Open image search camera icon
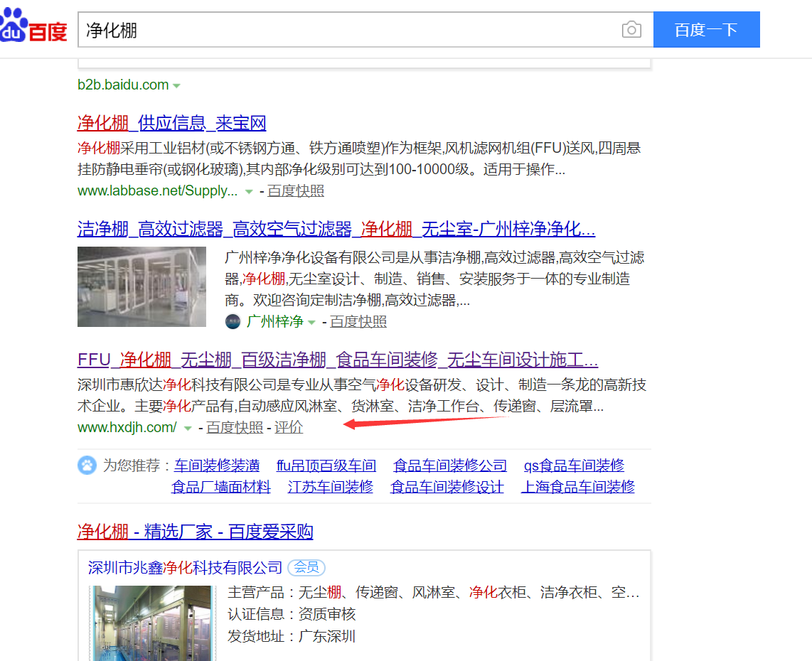The width and height of the screenshot is (812, 661). (631, 30)
